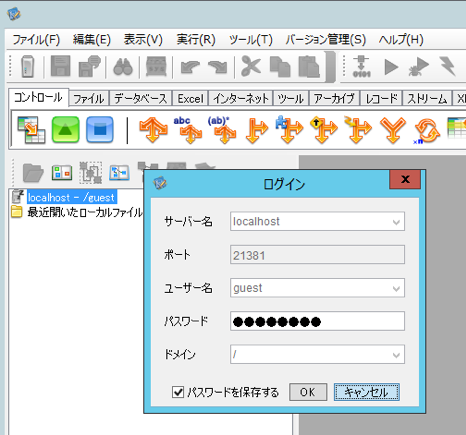Open the ドメイン dropdown
The height and width of the screenshot is (435, 466).
click(396, 355)
